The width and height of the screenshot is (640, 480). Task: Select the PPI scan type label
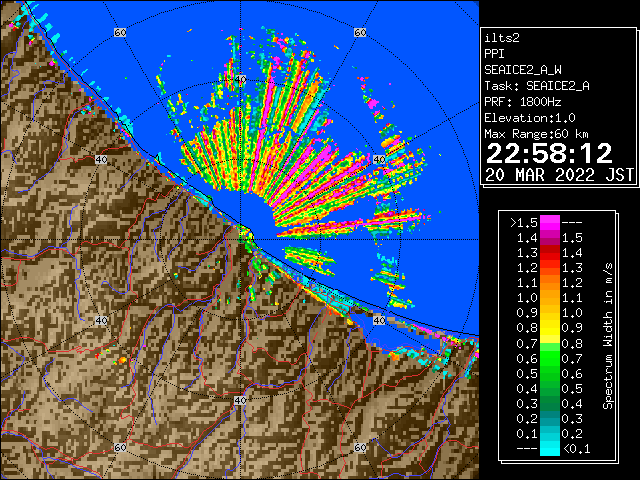click(x=494, y=54)
